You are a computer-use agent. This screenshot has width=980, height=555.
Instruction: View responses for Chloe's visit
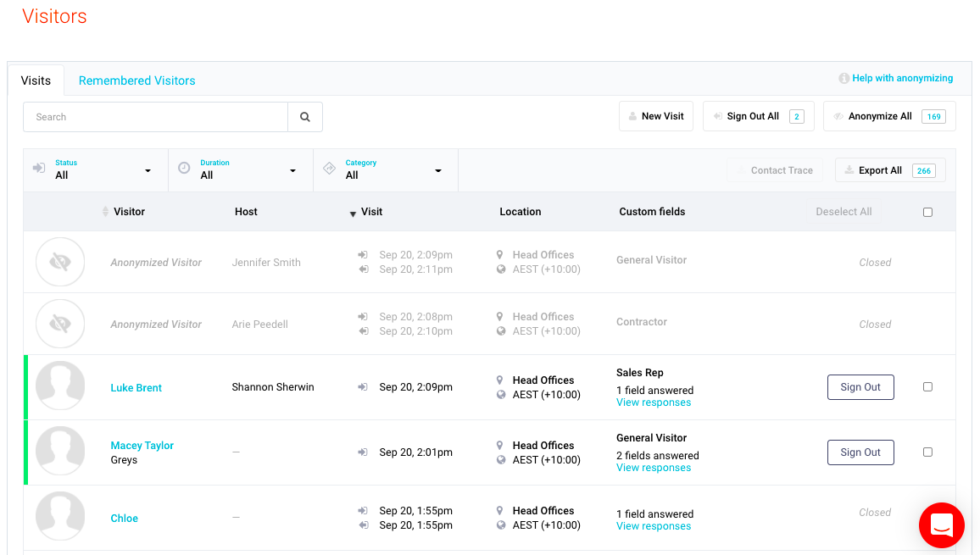coord(654,526)
